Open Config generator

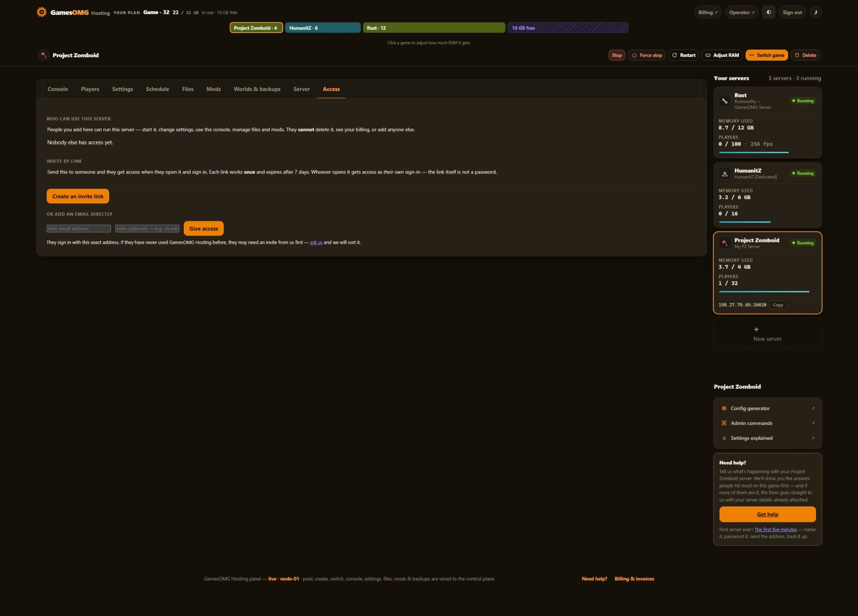(767, 408)
